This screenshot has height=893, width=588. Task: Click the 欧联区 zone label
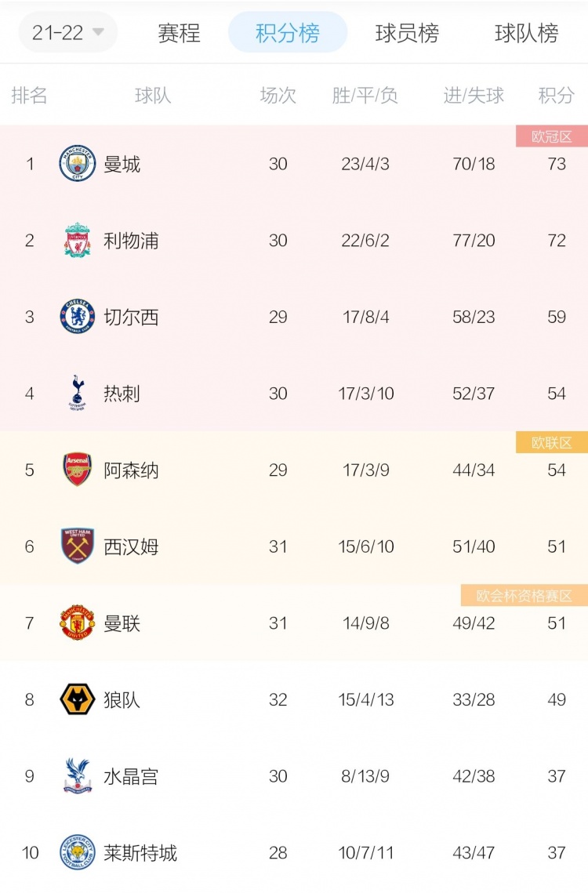[551, 442]
